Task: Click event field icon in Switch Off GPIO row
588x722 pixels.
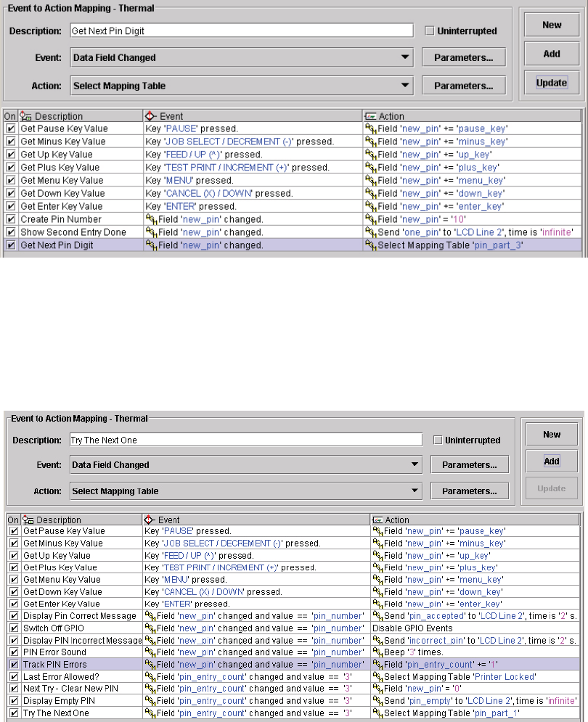Action: [x=150, y=628]
